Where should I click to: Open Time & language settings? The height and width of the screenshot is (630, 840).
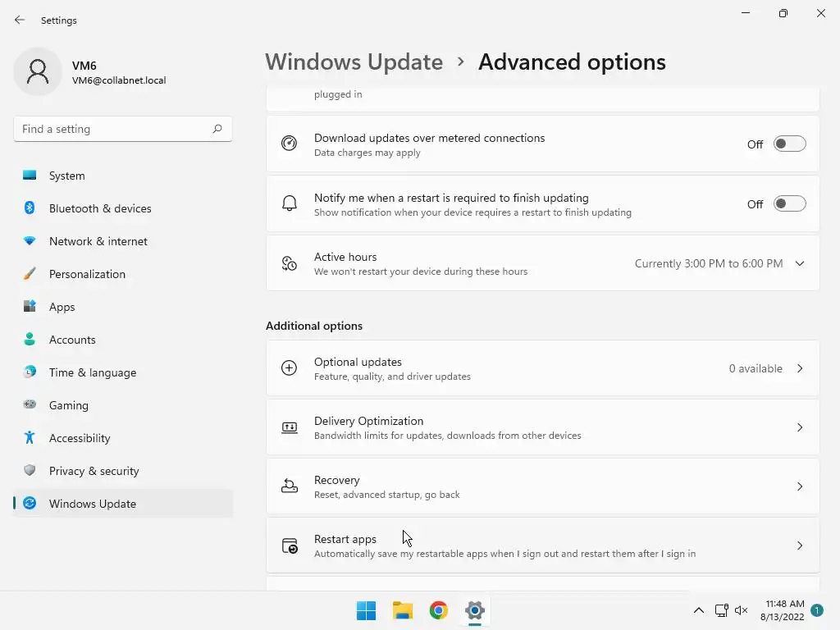[123, 372]
